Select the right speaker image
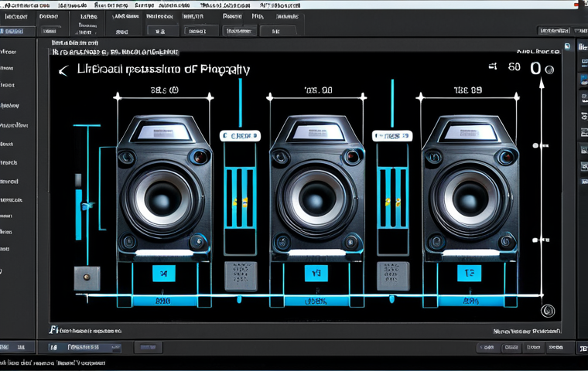The height and width of the screenshot is (371, 588). (x=470, y=187)
